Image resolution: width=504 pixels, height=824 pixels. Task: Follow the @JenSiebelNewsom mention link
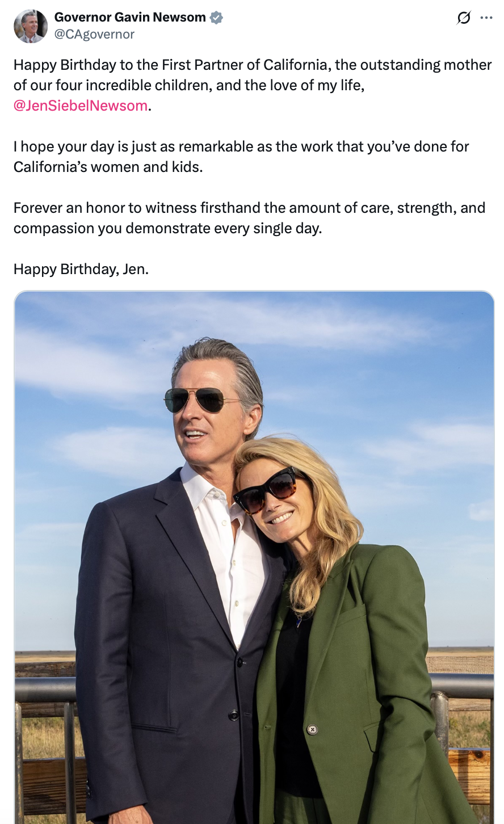coord(81,106)
